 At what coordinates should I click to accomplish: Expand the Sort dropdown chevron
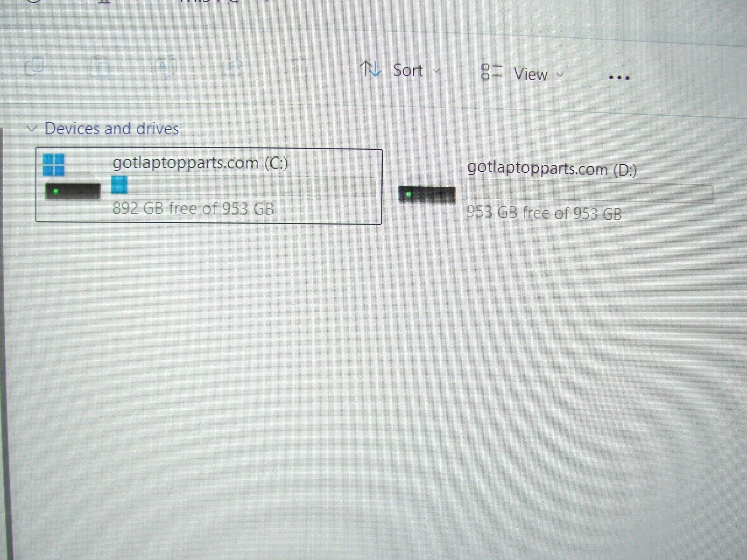pyautogui.click(x=437, y=71)
